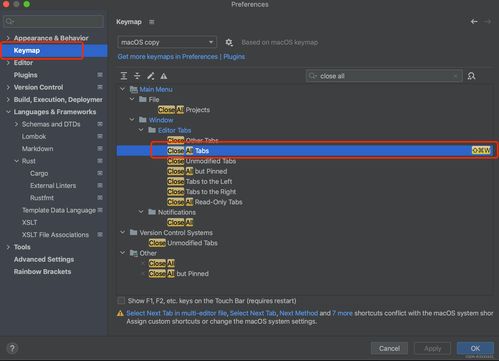The image size is (499, 361).
Task: Collapse the Other tree node
Action: coord(123,253)
